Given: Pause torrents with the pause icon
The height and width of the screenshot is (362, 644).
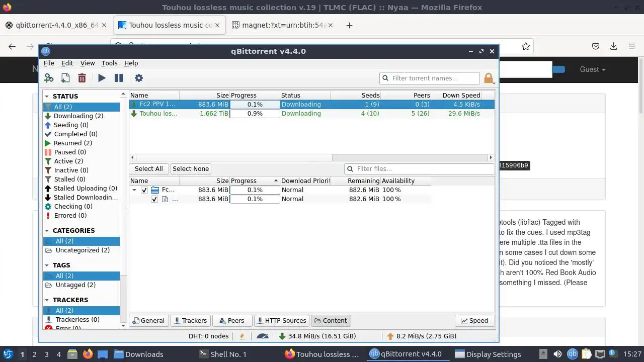Looking at the screenshot, I should point(119,78).
